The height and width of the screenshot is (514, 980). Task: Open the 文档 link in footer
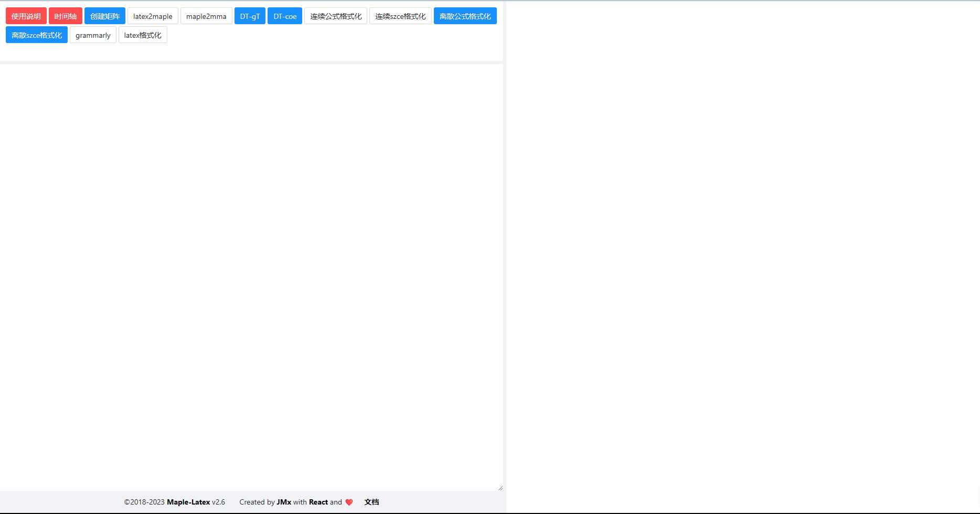click(x=371, y=502)
